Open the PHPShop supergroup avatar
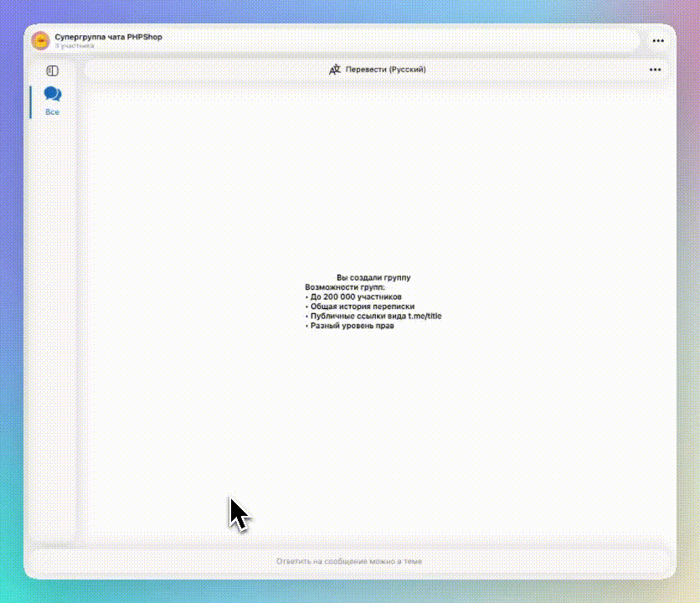Screen dimensions: 700x603 (41, 41)
